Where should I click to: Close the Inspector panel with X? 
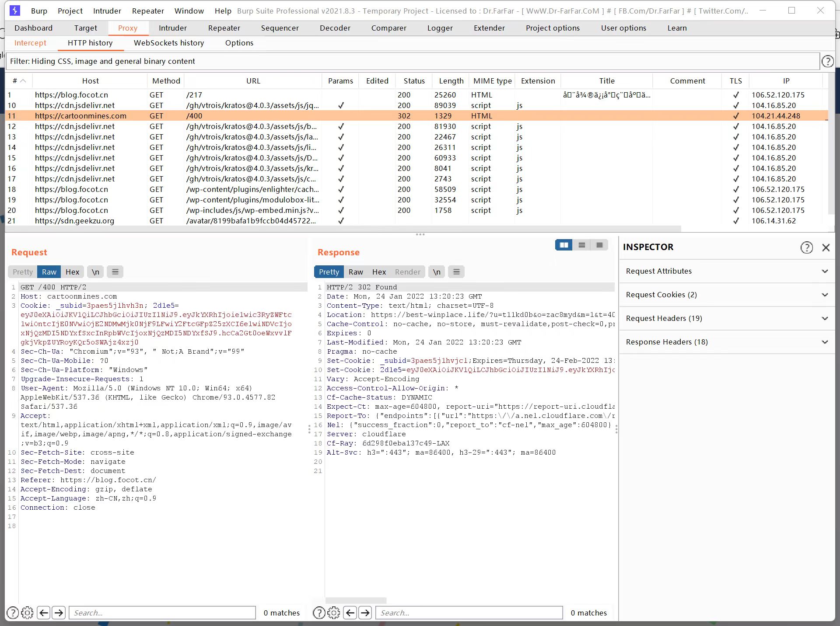click(826, 247)
